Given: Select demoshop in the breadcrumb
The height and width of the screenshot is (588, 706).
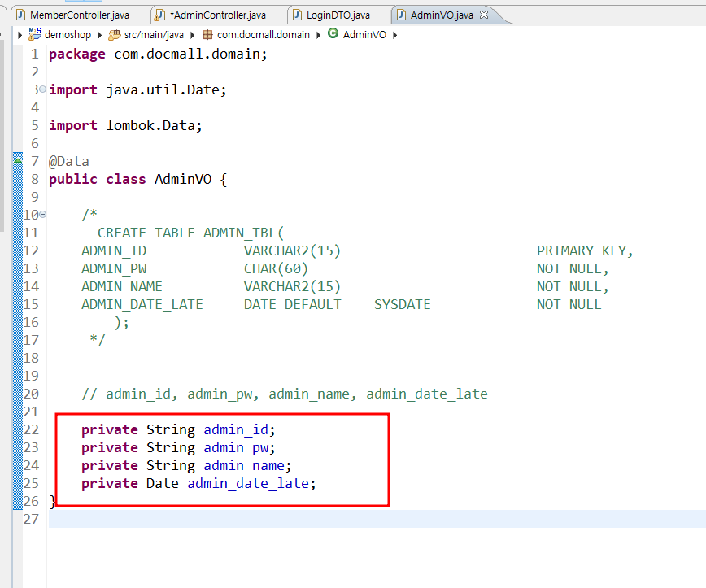Looking at the screenshot, I should click(68, 35).
